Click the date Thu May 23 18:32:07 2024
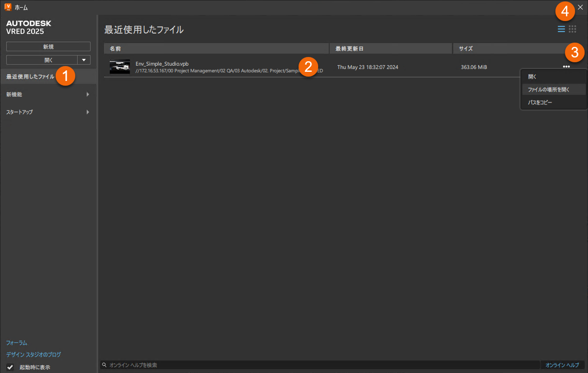The image size is (588, 373). click(368, 67)
